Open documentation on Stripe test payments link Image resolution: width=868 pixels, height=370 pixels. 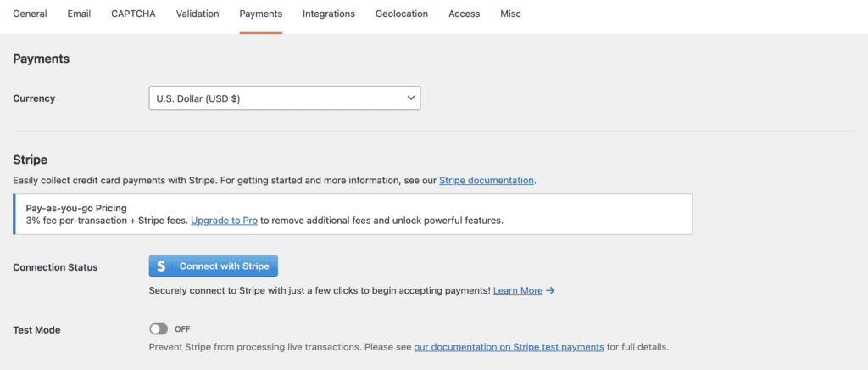509,347
